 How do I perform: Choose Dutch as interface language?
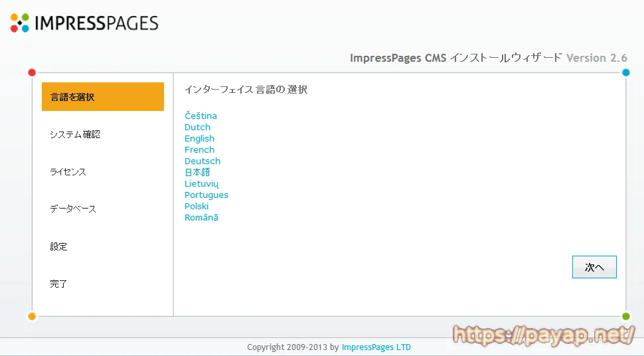(197, 127)
